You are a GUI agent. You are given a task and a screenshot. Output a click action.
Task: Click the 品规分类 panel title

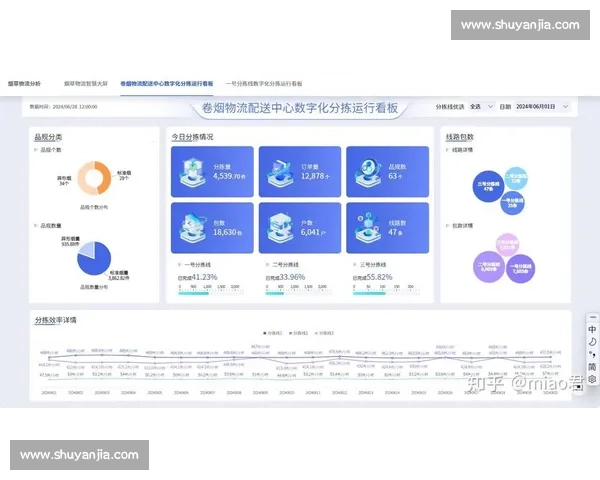click(48, 137)
